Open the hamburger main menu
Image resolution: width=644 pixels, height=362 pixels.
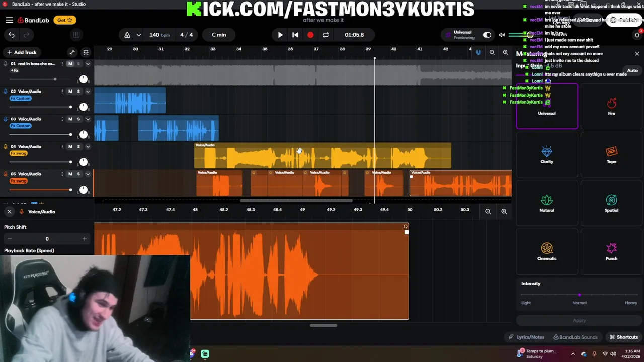pyautogui.click(x=9, y=20)
